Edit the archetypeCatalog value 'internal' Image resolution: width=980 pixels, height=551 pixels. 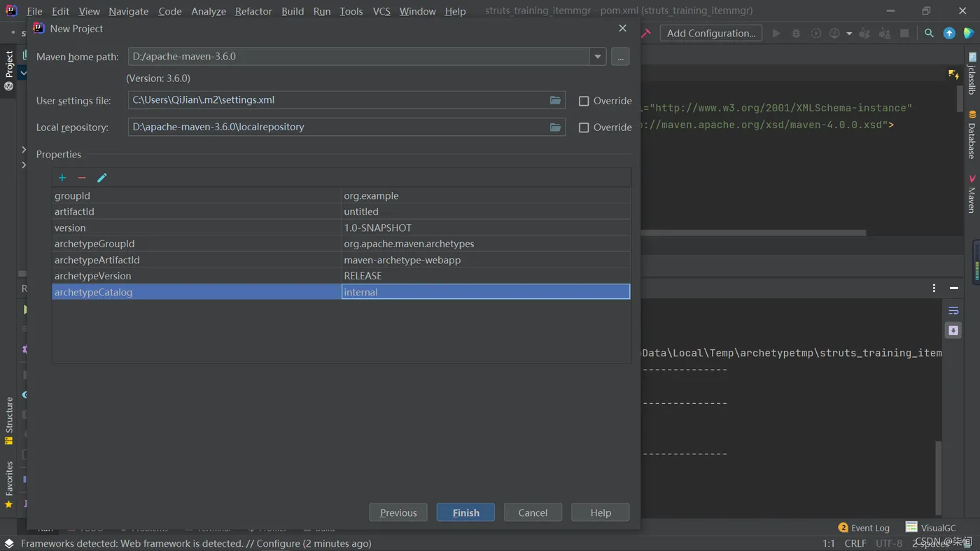tap(486, 292)
